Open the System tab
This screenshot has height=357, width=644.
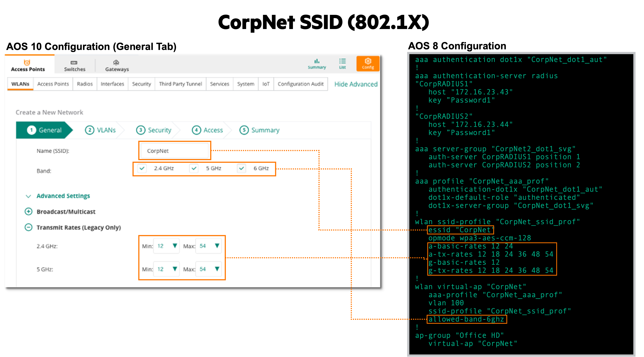246,84
